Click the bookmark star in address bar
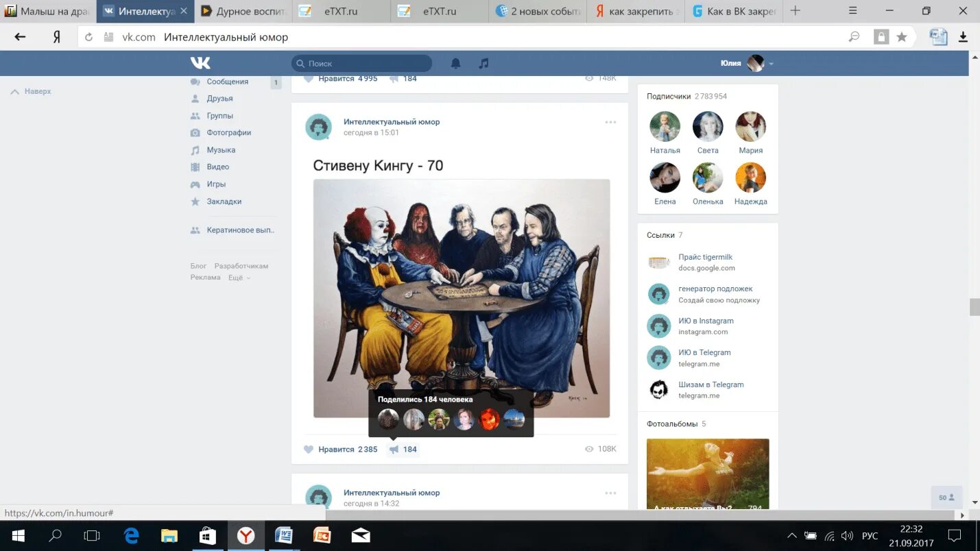Viewport: 980px width, 551px height. tap(902, 37)
